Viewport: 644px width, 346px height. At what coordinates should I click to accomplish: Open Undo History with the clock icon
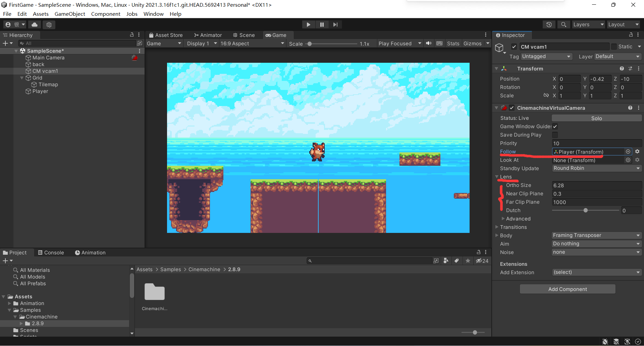pos(549,24)
